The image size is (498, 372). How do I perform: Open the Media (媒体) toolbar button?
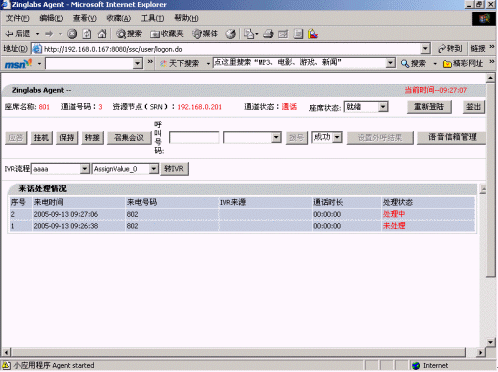coord(205,34)
